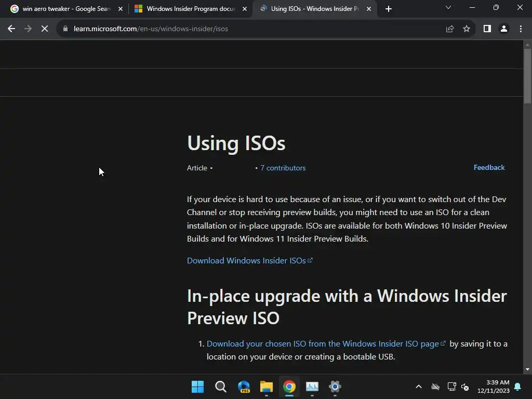This screenshot has width=532, height=399.
Task: Switch to win aero tweaker Google Search tab
Action: pos(66,9)
